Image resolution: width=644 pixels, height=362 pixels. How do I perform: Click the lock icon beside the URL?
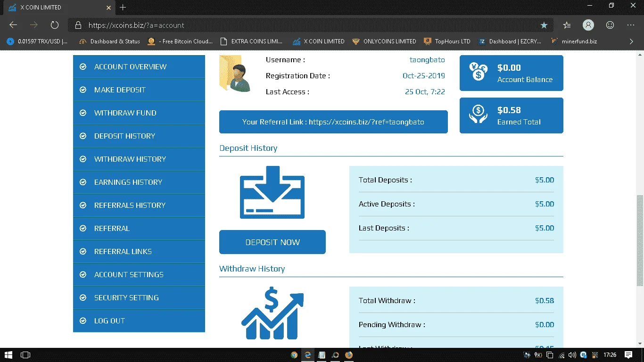tap(78, 25)
